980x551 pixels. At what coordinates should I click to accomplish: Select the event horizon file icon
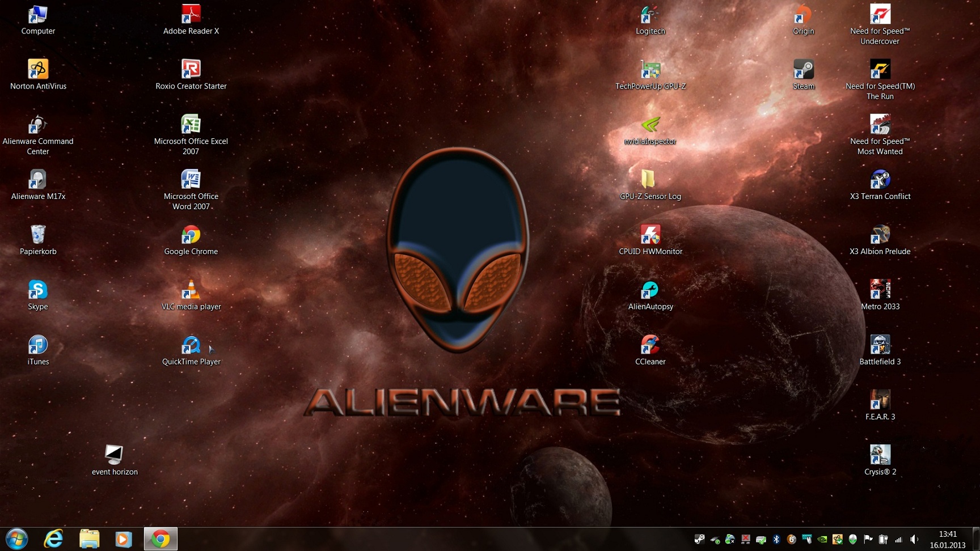[x=115, y=460]
